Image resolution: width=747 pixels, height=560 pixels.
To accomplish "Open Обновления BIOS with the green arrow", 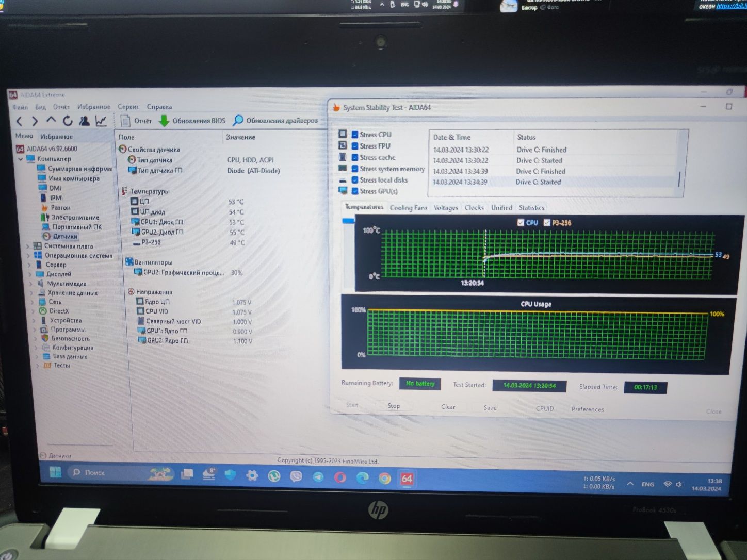I will (192, 121).
